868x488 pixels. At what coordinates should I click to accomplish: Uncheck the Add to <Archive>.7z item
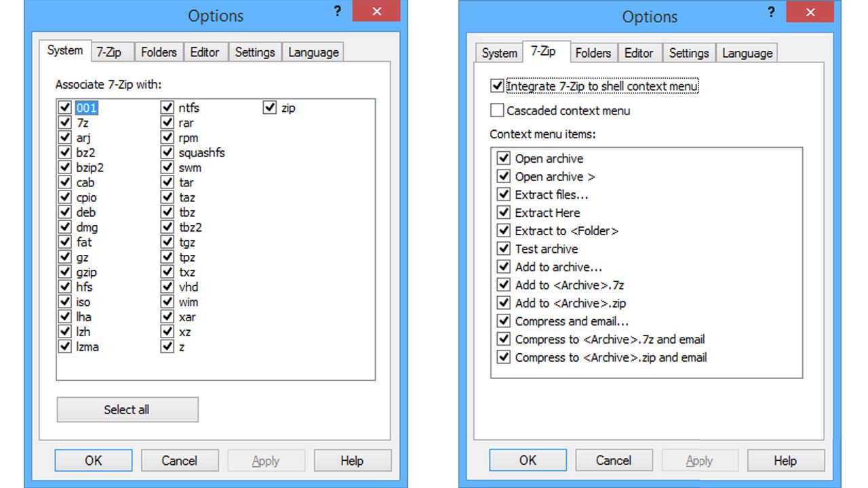(x=503, y=285)
